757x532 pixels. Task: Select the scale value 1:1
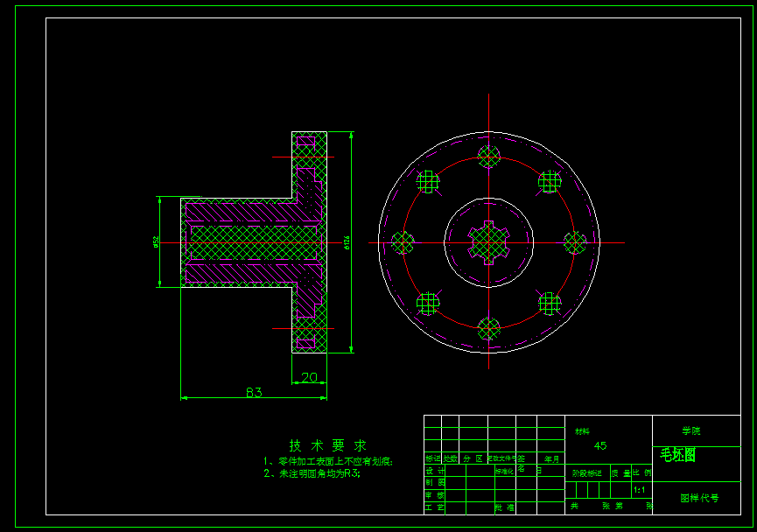(639, 490)
